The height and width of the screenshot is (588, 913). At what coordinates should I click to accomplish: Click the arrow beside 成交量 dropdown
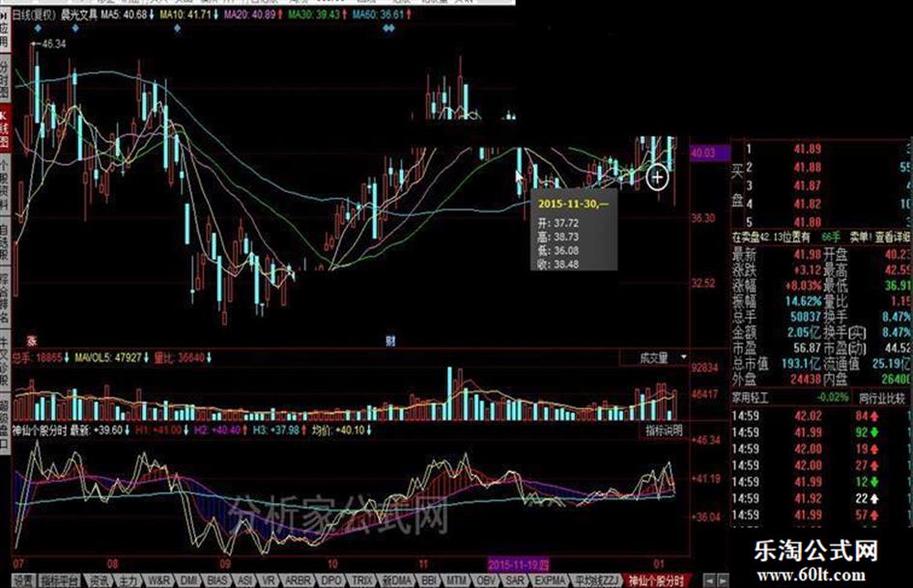point(684,357)
